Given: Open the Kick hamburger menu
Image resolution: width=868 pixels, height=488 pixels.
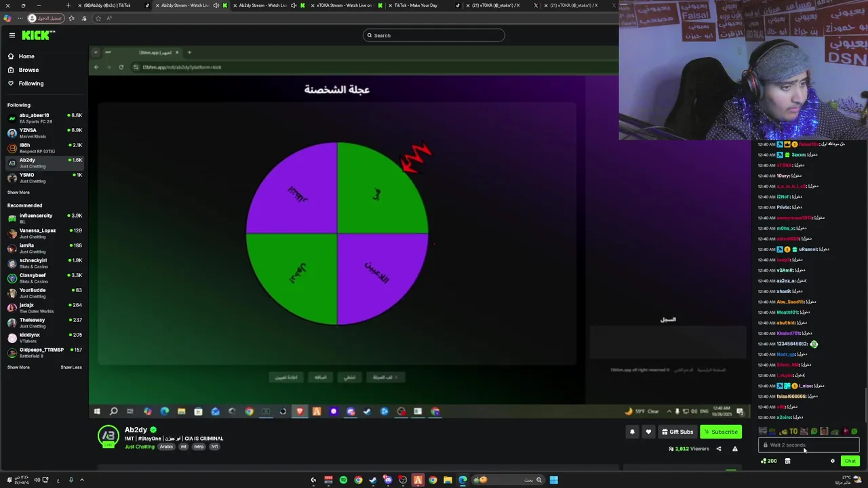Looking at the screenshot, I should pyautogui.click(x=12, y=35).
